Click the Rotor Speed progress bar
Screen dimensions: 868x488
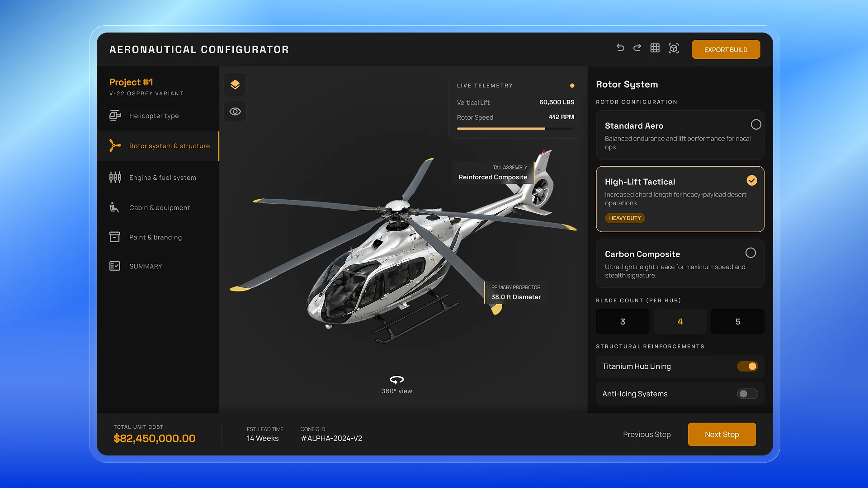515,129
